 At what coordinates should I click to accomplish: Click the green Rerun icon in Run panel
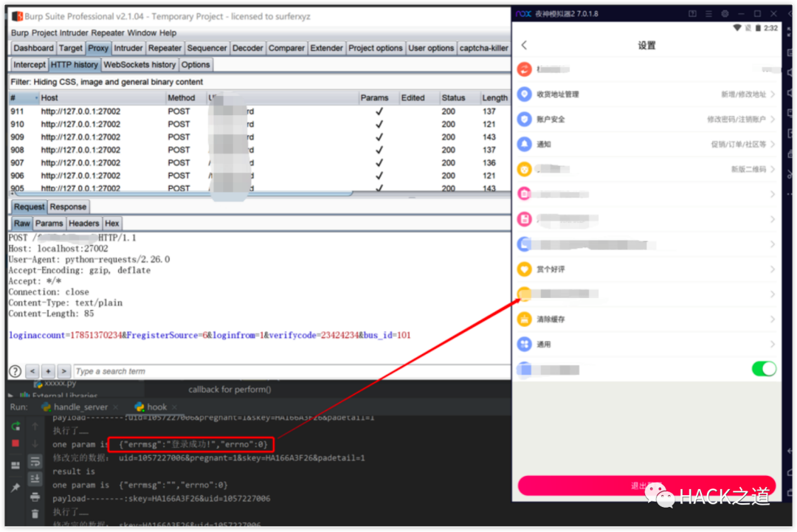15,426
